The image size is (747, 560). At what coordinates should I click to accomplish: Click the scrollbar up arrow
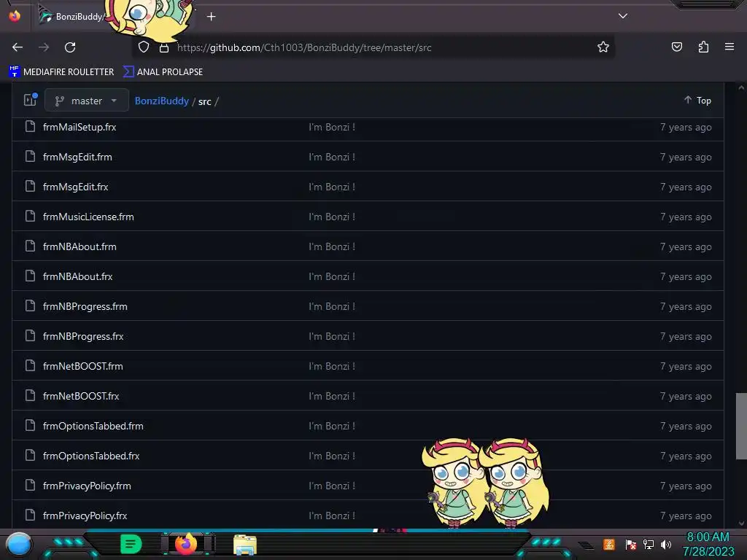coord(741,87)
